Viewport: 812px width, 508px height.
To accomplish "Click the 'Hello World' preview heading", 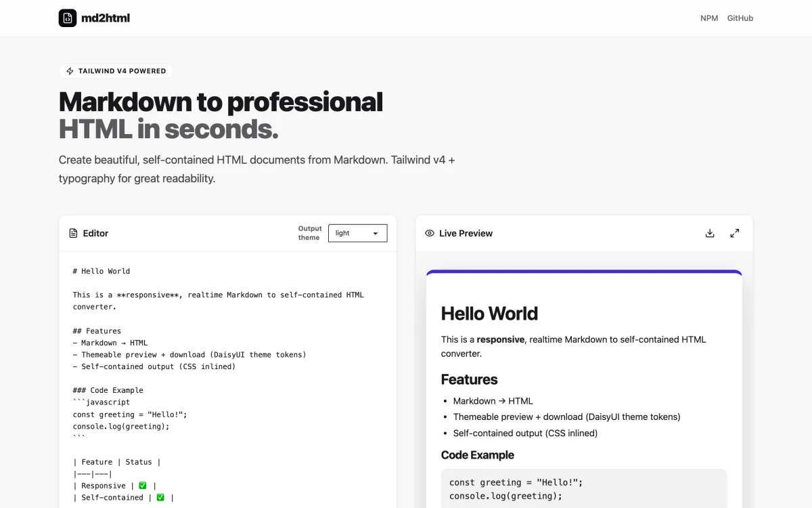I will pyautogui.click(x=489, y=314).
